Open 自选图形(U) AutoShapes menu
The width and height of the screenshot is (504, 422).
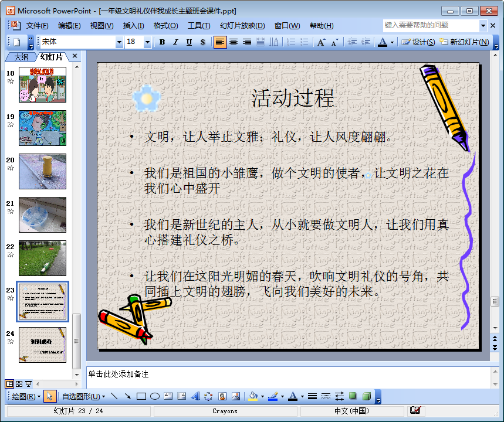pos(83,396)
